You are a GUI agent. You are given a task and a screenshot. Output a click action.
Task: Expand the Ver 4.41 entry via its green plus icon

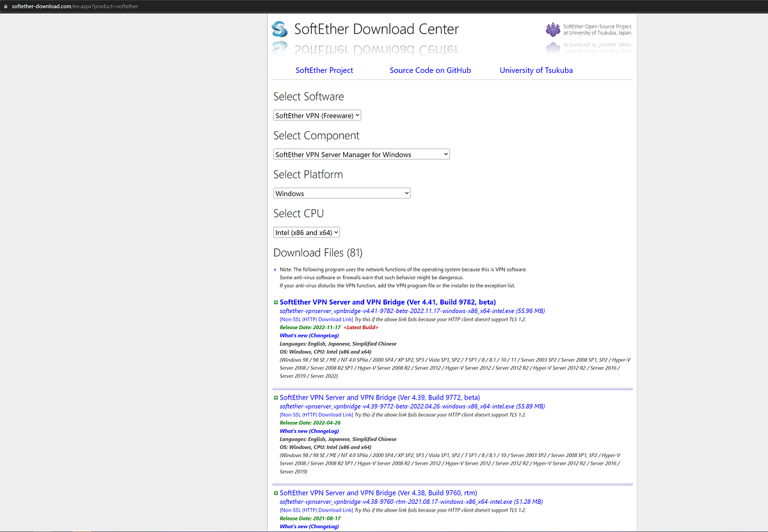tap(275, 302)
